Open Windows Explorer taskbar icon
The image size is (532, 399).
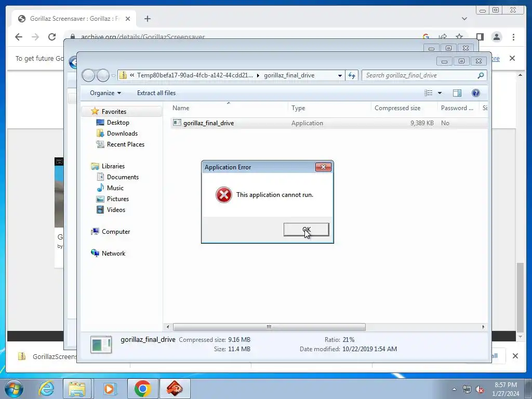[x=77, y=389]
